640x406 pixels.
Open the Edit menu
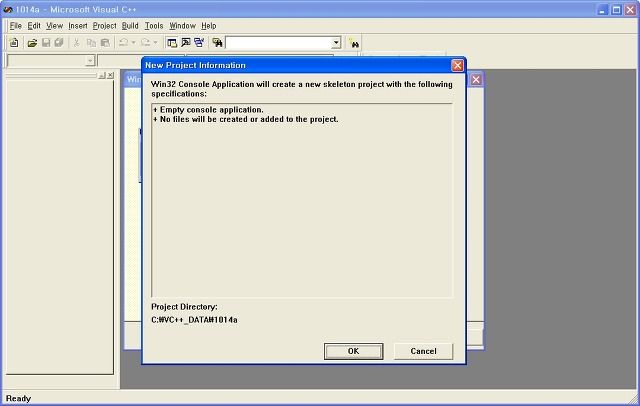(x=34, y=26)
